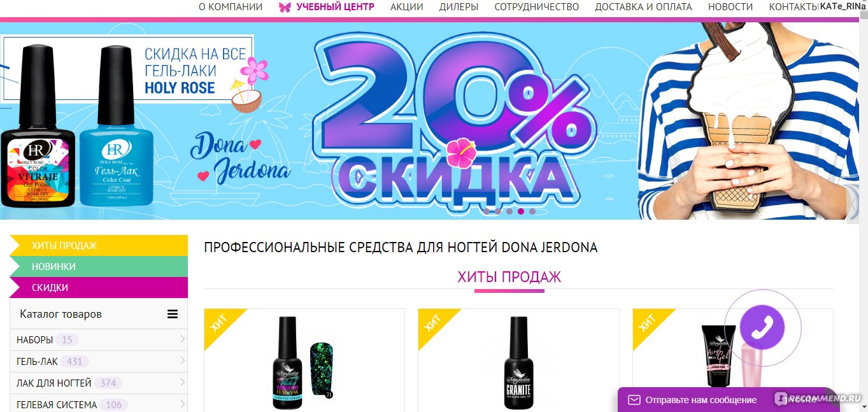Click the purple phone callback icon
The width and height of the screenshot is (868, 412).
click(762, 327)
